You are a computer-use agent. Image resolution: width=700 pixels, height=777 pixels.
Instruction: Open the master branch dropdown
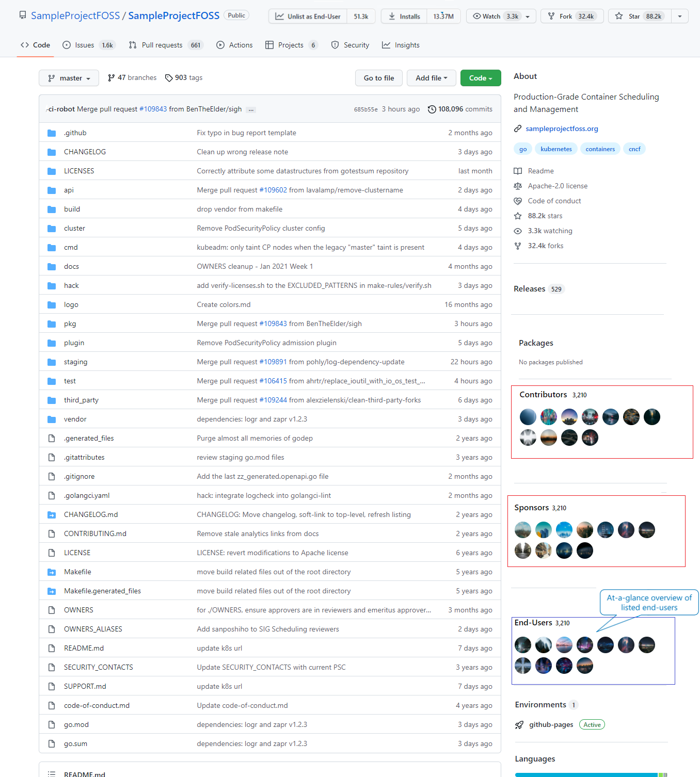[69, 78]
